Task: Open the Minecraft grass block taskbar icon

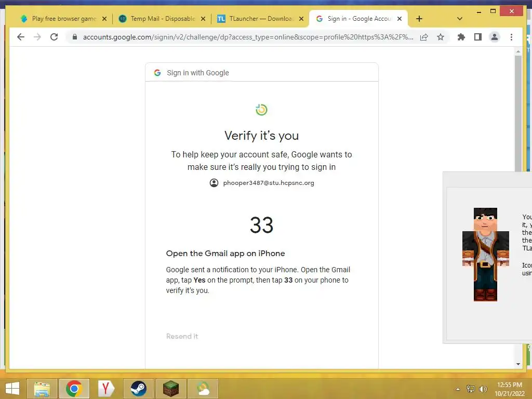Action: (x=170, y=389)
